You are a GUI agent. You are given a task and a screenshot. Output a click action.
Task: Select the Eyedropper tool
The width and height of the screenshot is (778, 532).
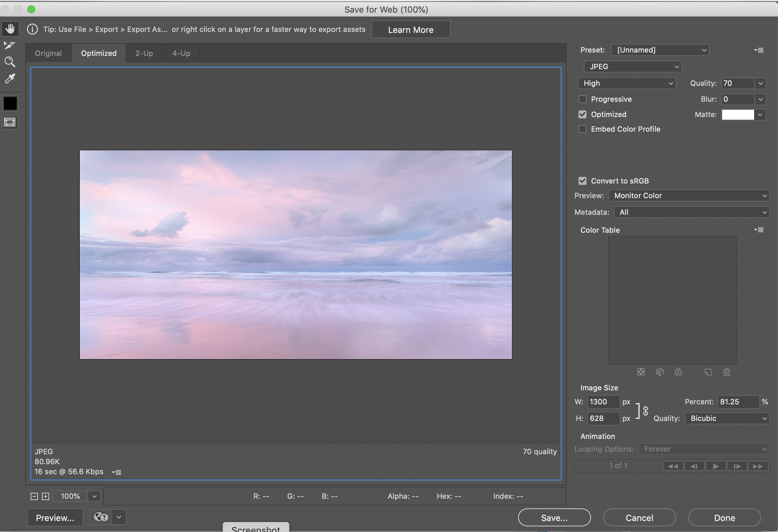[x=10, y=79]
